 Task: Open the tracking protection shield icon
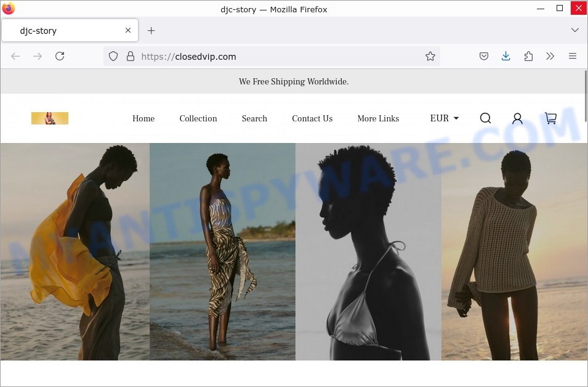coord(113,56)
